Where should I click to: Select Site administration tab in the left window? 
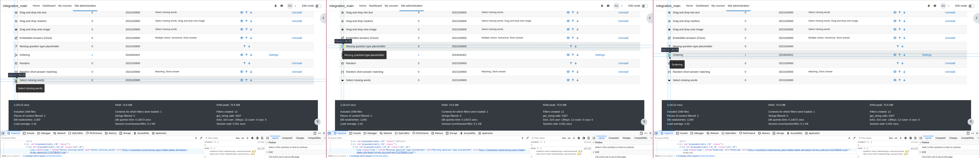85,6
